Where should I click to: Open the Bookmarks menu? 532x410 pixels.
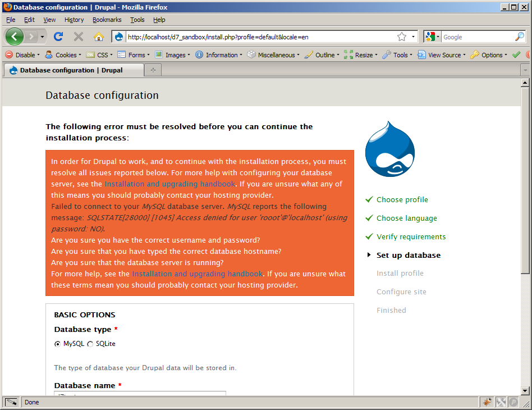click(x=107, y=20)
